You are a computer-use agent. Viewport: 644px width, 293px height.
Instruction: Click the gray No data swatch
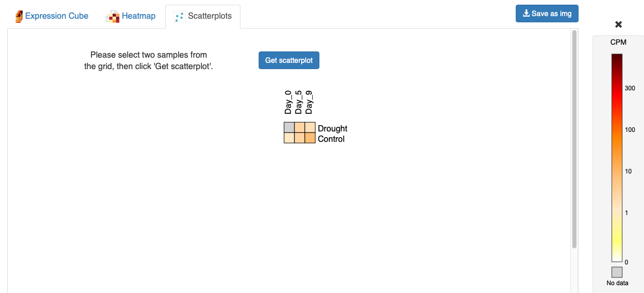coord(617,272)
